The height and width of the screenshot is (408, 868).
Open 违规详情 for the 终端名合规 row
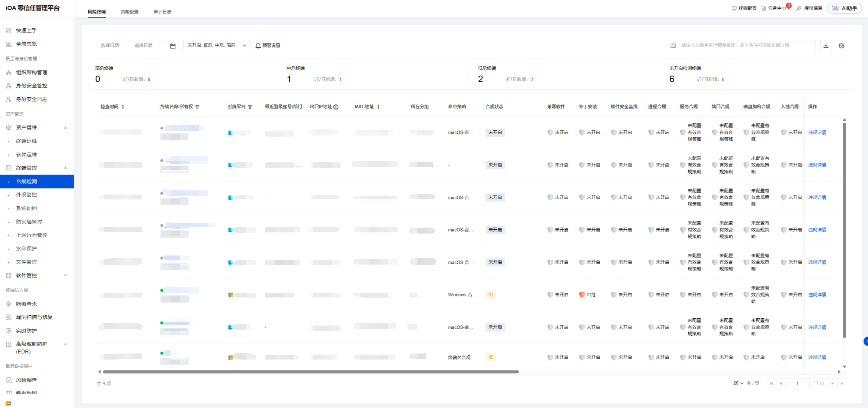(817, 357)
